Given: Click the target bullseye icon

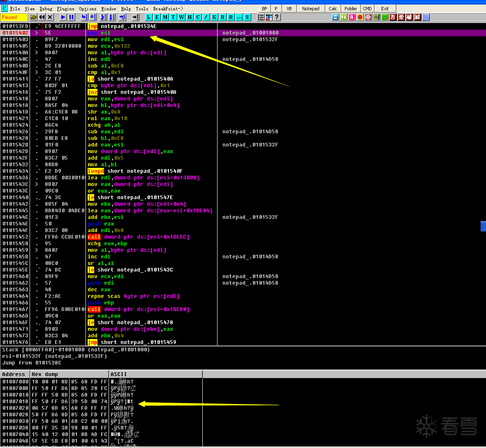Looking at the screenshot, I should pos(368,17).
